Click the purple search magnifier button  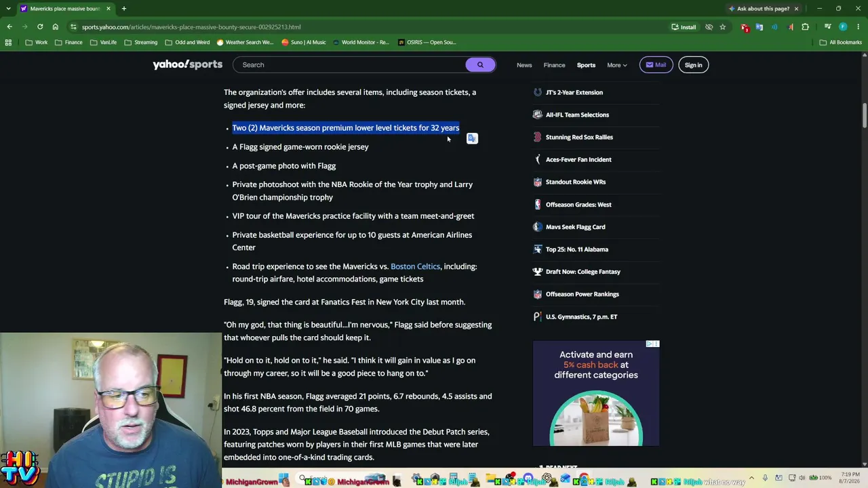(480, 65)
